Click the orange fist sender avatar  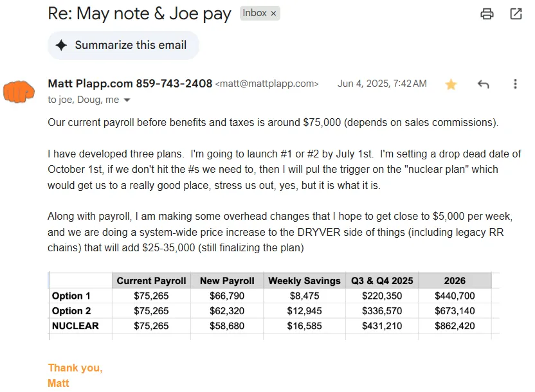[19, 91]
